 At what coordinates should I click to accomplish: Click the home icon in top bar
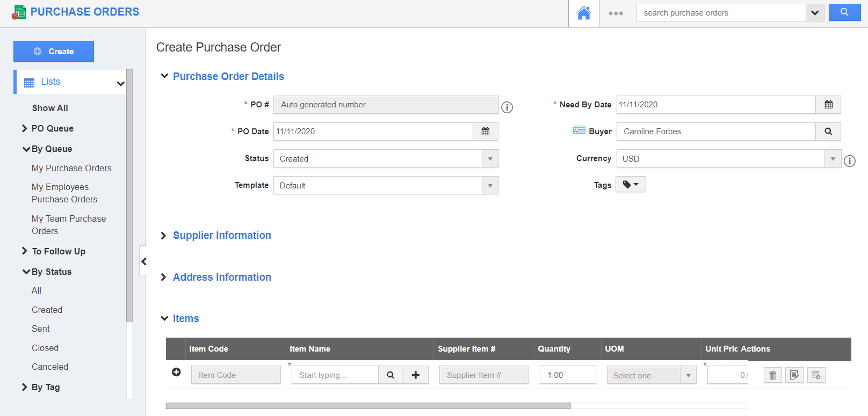pyautogui.click(x=583, y=13)
